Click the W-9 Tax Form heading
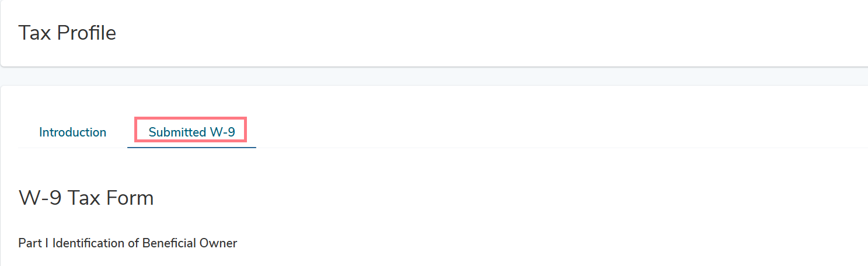The width and height of the screenshot is (868, 266). point(86,198)
